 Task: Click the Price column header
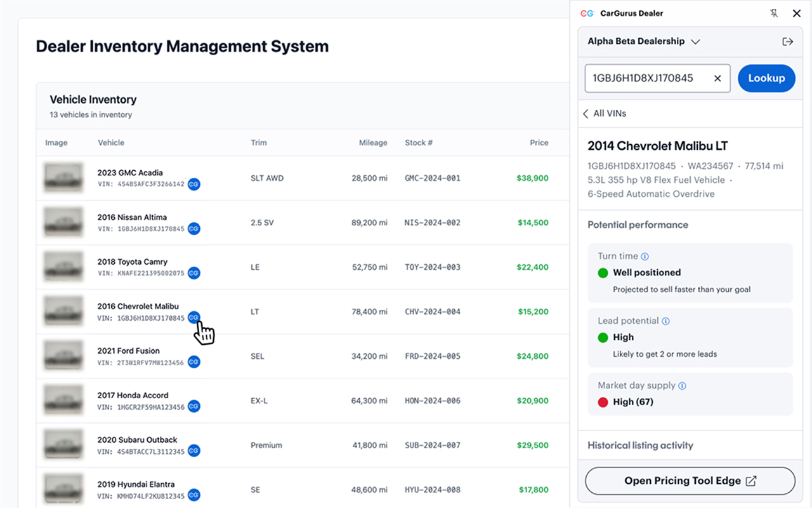pyautogui.click(x=539, y=143)
